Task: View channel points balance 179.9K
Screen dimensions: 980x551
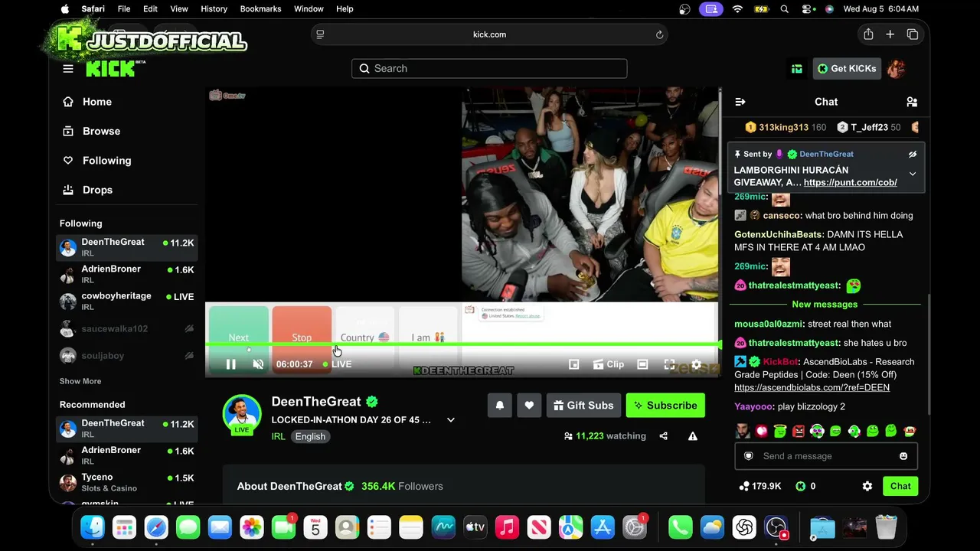Action: click(760, 486)
